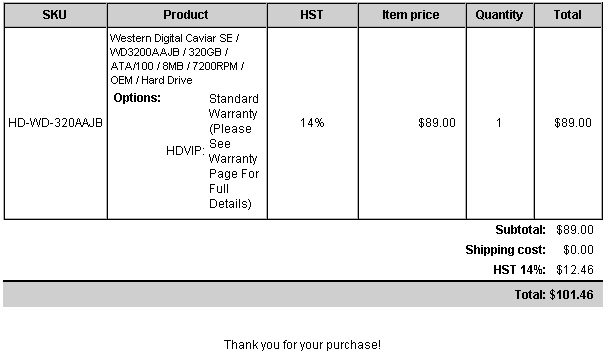The width and height of the screenshot is (609, 360).
Task: Click the Product column header
Action: pos(187,15)
